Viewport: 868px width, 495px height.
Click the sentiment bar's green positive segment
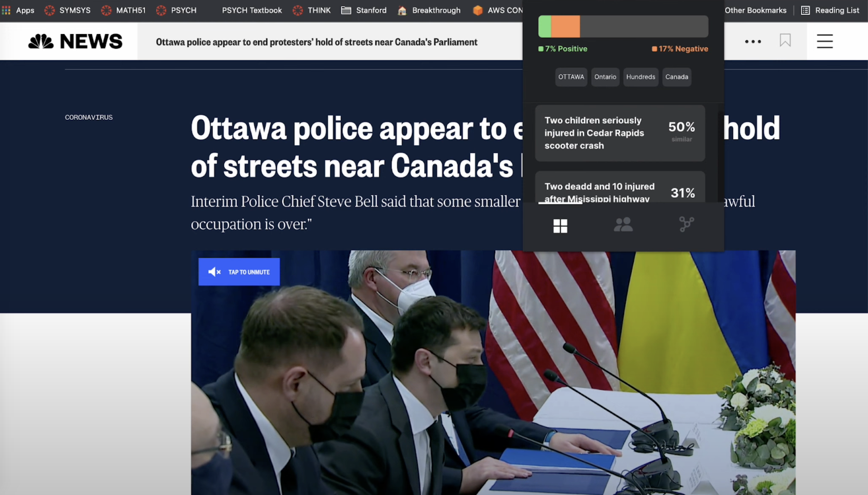544,27
